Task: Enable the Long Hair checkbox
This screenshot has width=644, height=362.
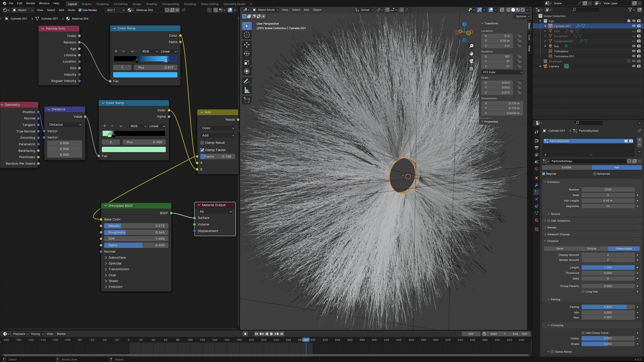Action: [583, 292]
